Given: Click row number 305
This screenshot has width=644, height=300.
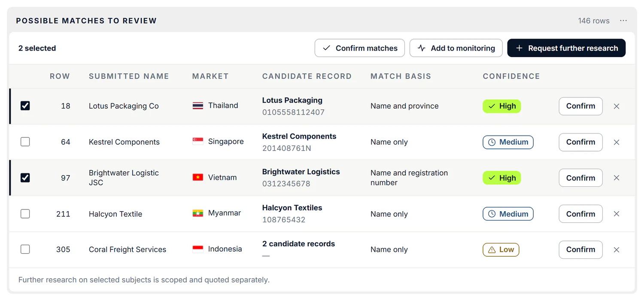Looking at the screenshot, I should tap(63, 249).
